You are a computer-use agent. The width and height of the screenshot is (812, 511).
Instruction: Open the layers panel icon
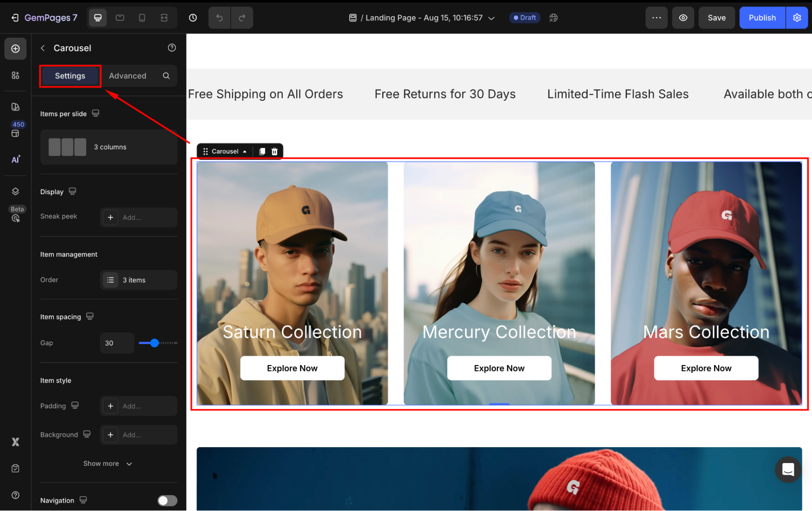[x=15, y=191]
